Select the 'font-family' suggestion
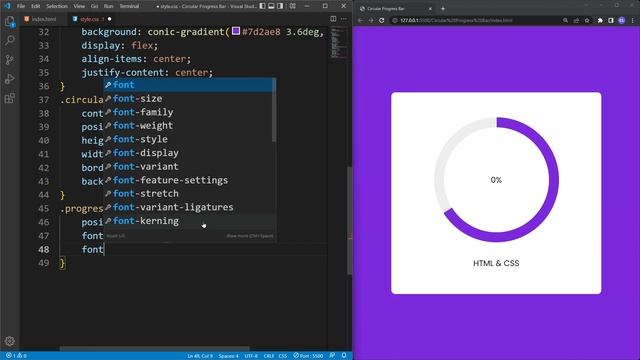Viewport: 640px width, 360px height. click(x=189, y=112)
